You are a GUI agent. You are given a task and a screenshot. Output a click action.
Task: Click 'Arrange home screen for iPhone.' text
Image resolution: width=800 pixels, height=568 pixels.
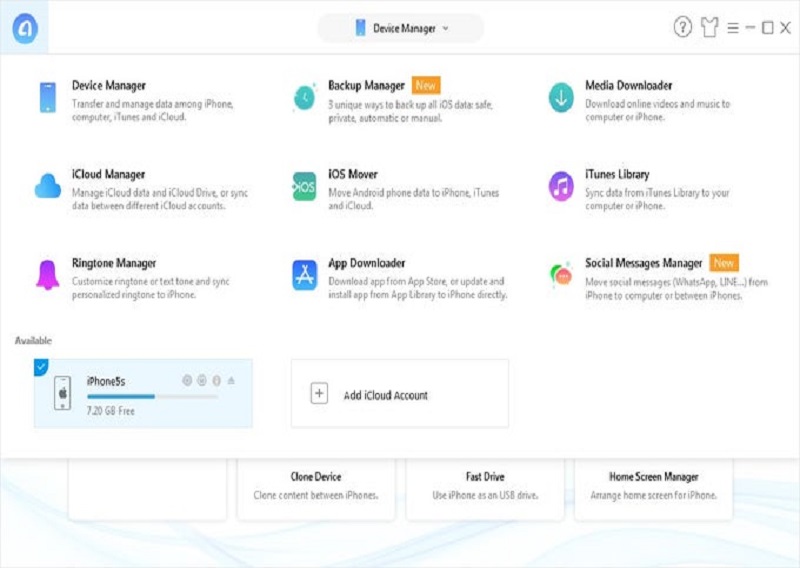click(654, 496)
